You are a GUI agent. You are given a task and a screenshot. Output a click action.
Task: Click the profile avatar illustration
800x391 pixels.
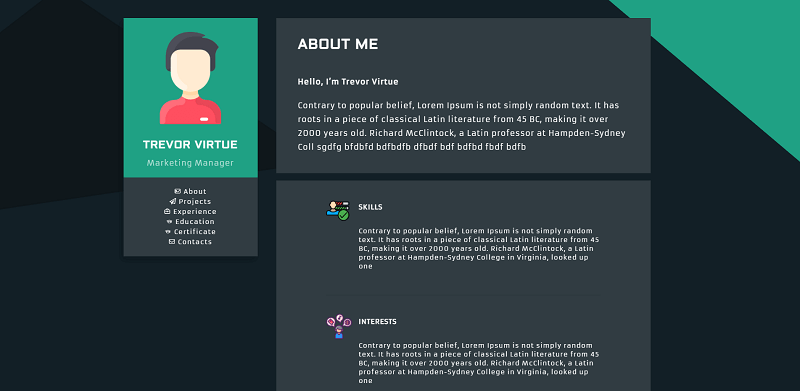point(190,78)
